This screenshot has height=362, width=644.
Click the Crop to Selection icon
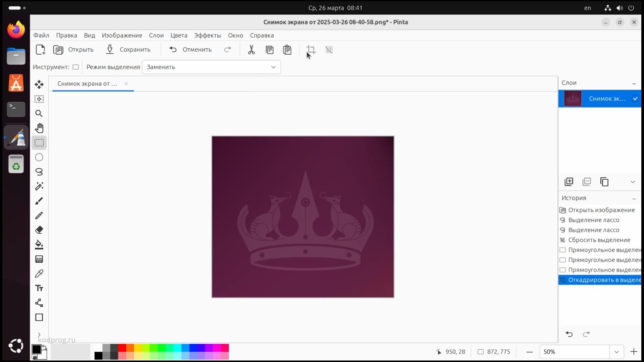(311, 50)
